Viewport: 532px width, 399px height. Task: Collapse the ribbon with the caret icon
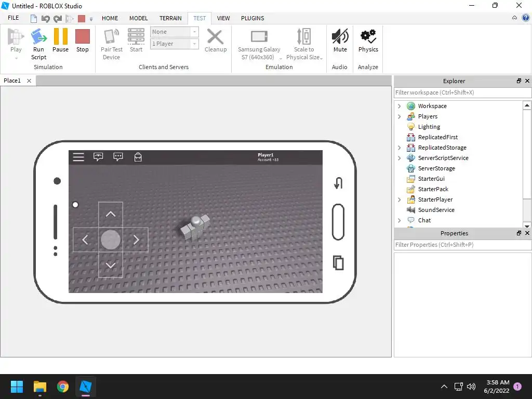[514, 18]
